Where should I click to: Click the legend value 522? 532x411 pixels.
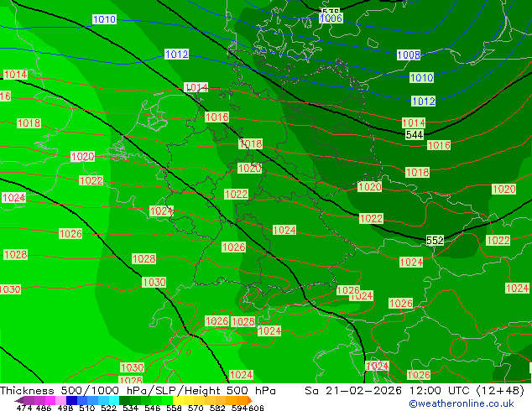point(108,408)
